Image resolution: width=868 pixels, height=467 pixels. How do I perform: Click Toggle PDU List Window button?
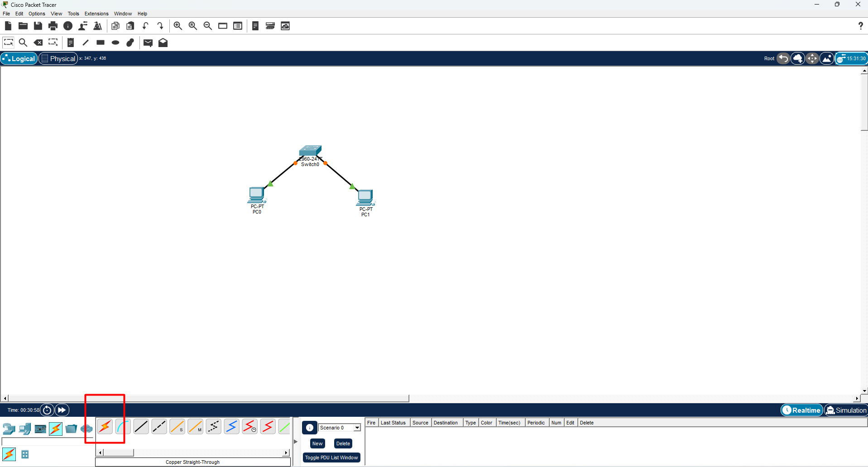(331, 457)
